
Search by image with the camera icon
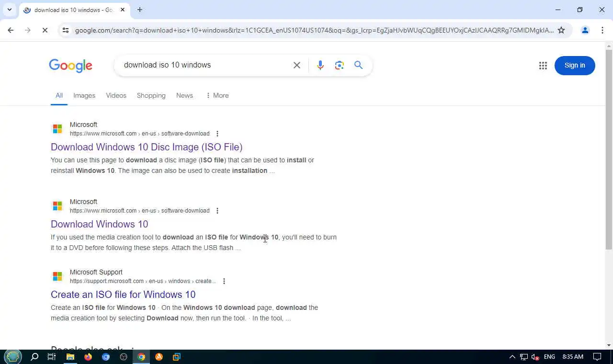[x=340, y=65]
